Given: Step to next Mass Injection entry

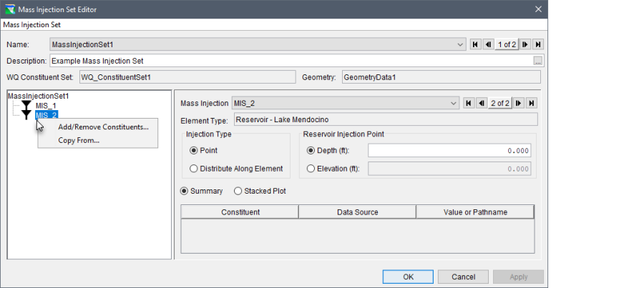Looking at the screenshot, I should click(x=519, y=104).
